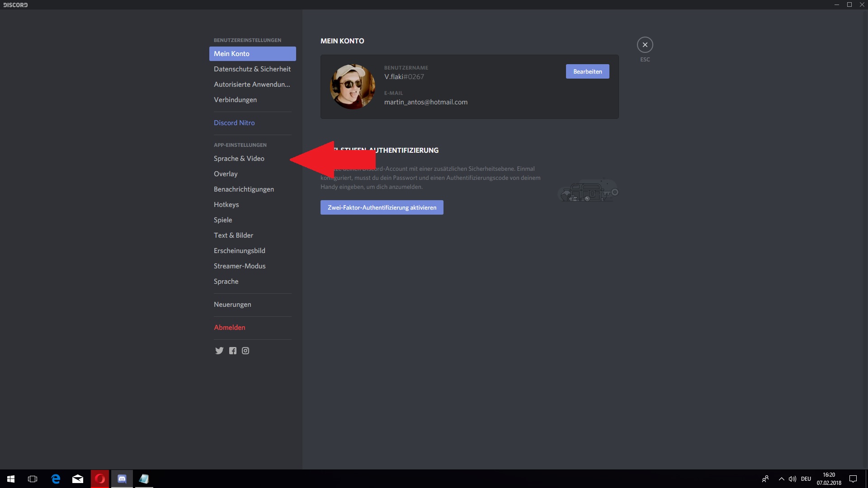Open Task View in taskbar
The width and height of the screenshot is (868, 488).
[33, 479]
